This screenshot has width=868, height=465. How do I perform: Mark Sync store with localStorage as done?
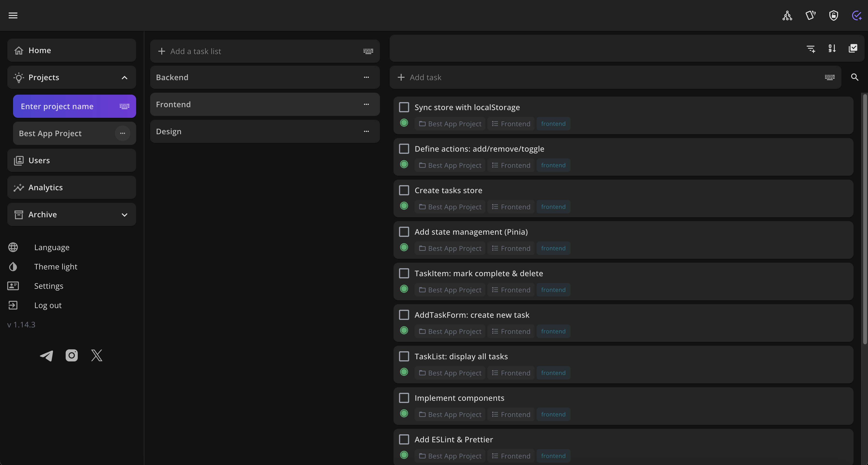pyautogui.click(x=404, y=107)
